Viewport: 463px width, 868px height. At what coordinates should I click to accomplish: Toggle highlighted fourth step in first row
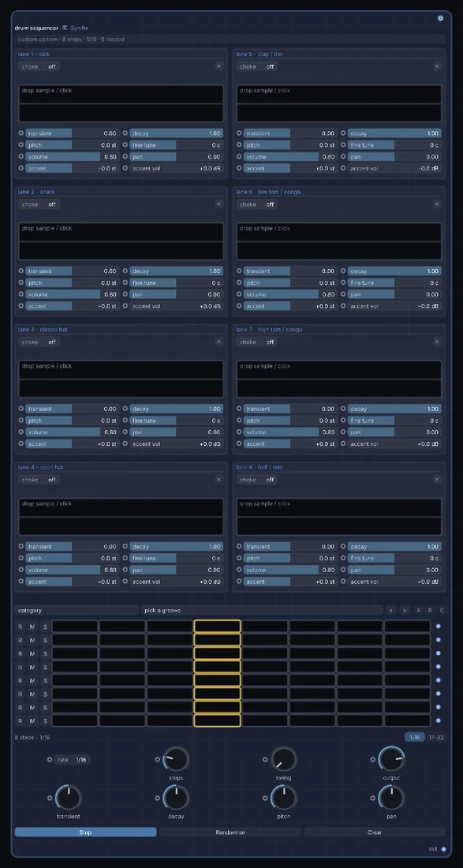(218, 627)
